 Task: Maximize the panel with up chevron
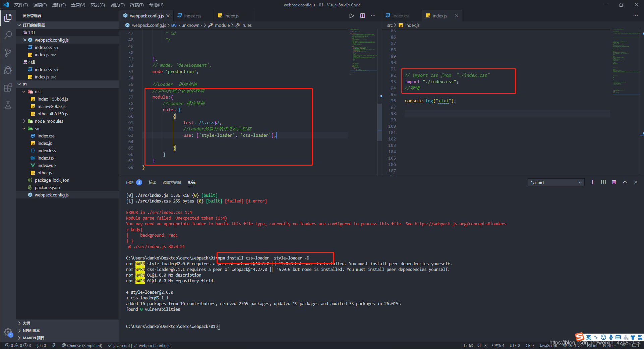pyautogui.click(x=625, y=182)
